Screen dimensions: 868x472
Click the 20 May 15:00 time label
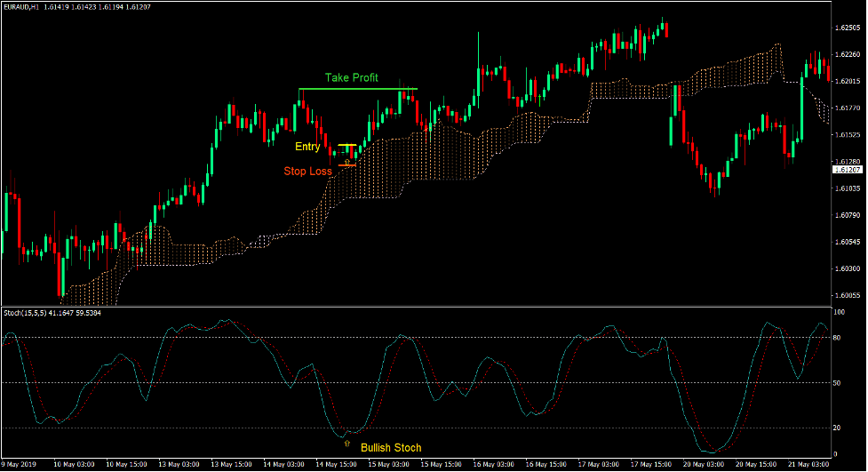coord(756,464)
